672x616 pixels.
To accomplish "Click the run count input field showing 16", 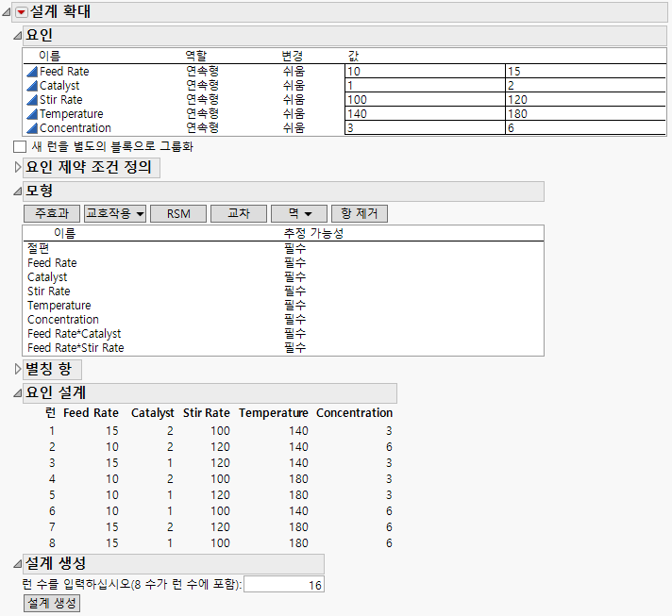I will [x=284, y=585].
